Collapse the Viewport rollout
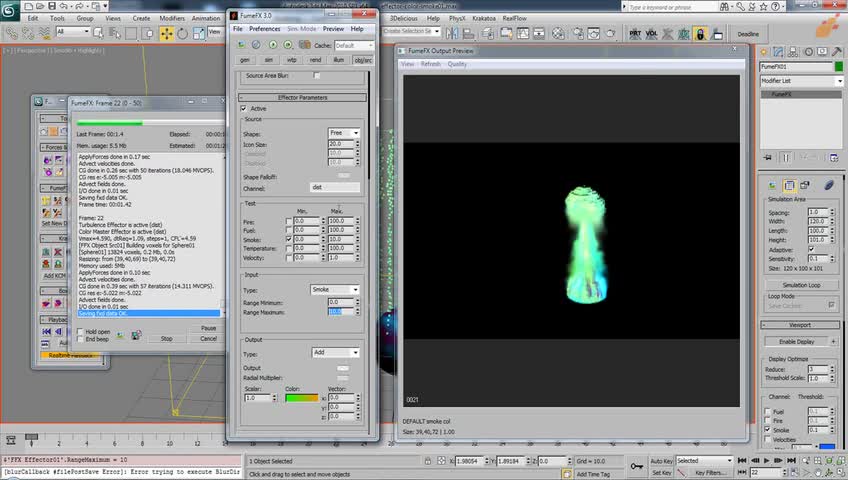 800,325
